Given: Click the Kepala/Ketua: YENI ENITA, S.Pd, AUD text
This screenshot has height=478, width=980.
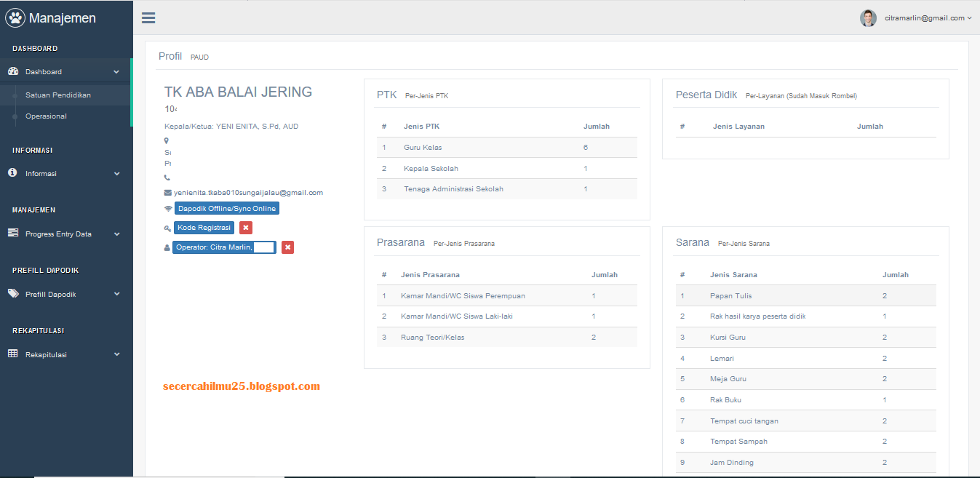Looking at the screenshot, I should 231,127.
